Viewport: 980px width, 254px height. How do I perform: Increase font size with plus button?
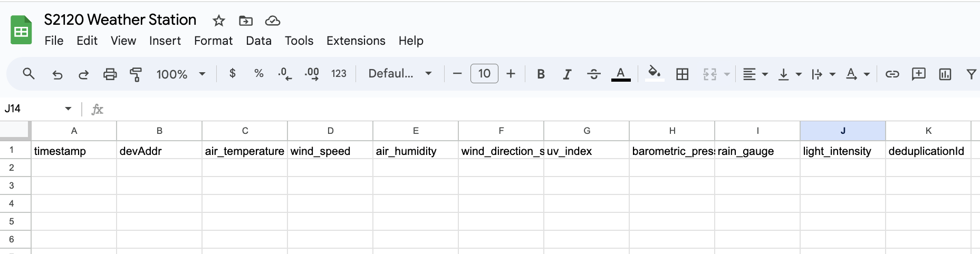[511, 74]
